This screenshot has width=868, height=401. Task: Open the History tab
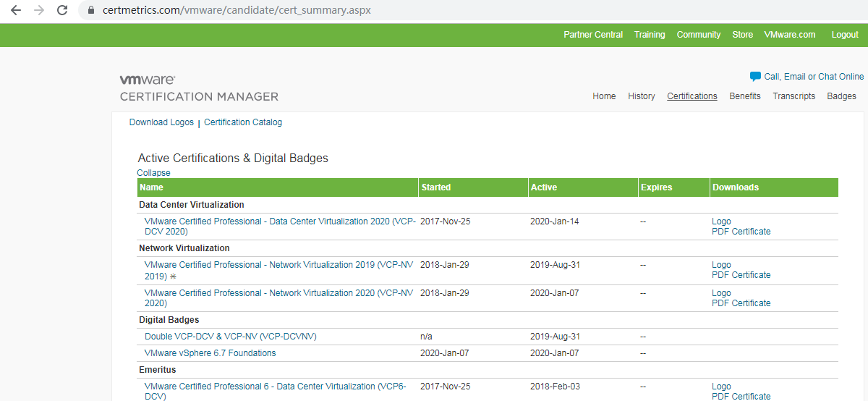tap(642, 96)
